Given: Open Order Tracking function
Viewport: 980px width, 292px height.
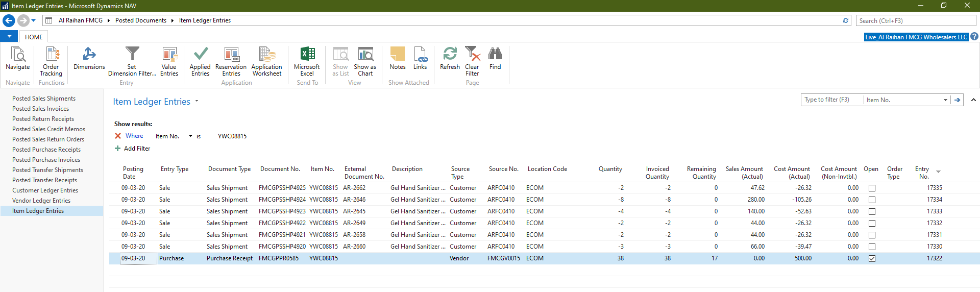Looking at the screenshot, I should tap(51, 61).
